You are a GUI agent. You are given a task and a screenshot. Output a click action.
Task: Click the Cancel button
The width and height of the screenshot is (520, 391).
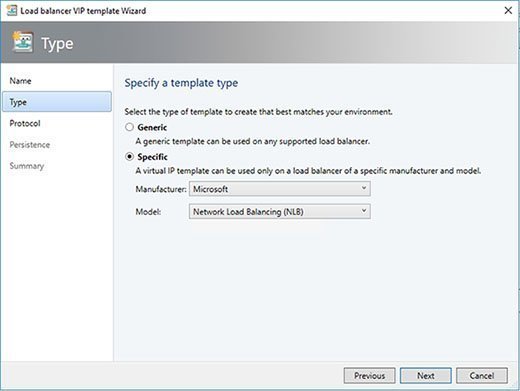pyautogui.click(x=482, y=376)
